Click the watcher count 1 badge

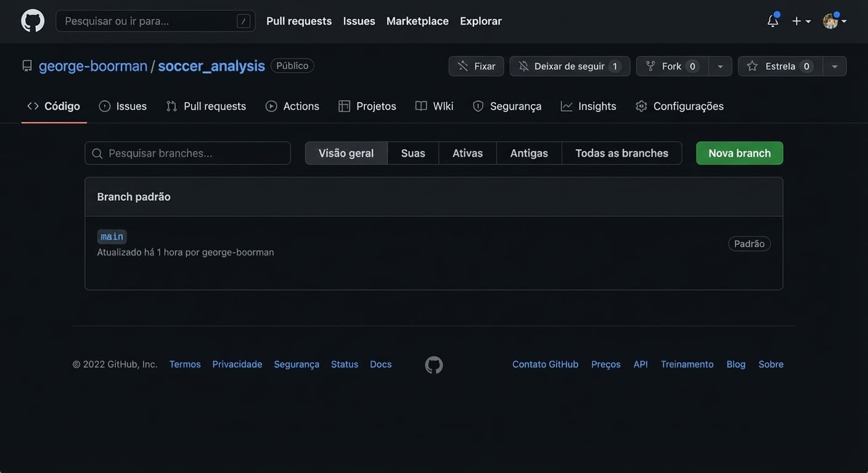click(615, 66)
